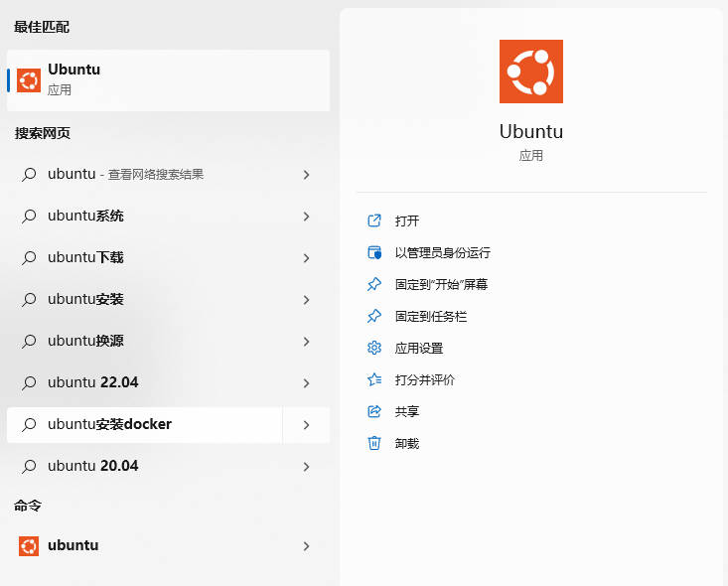The image size is (728, 586).
Task: Click the small Ubuntu icon in best match
Action: click(29, 80)
